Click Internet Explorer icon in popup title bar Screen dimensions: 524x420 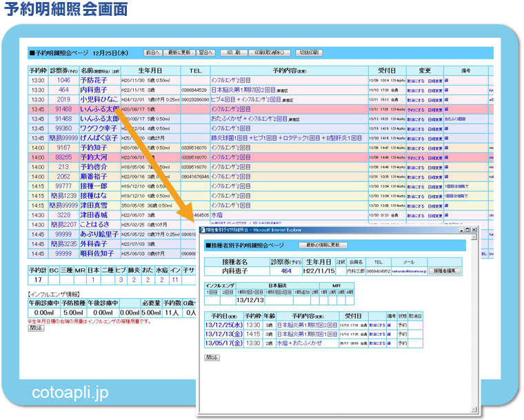[x=202, y=230]
